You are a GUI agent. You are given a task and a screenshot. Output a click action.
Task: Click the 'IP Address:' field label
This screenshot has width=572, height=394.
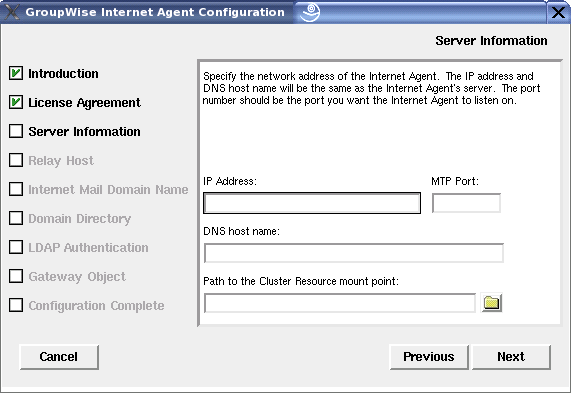click(230, 181)
